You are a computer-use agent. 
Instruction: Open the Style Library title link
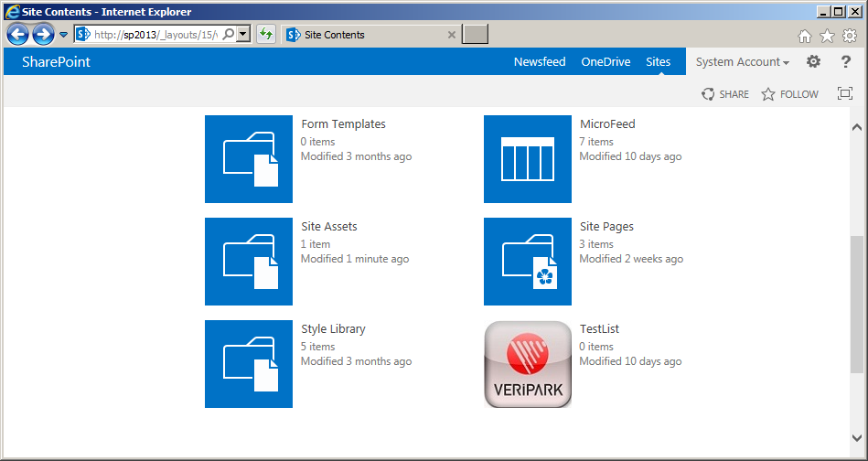333,328
